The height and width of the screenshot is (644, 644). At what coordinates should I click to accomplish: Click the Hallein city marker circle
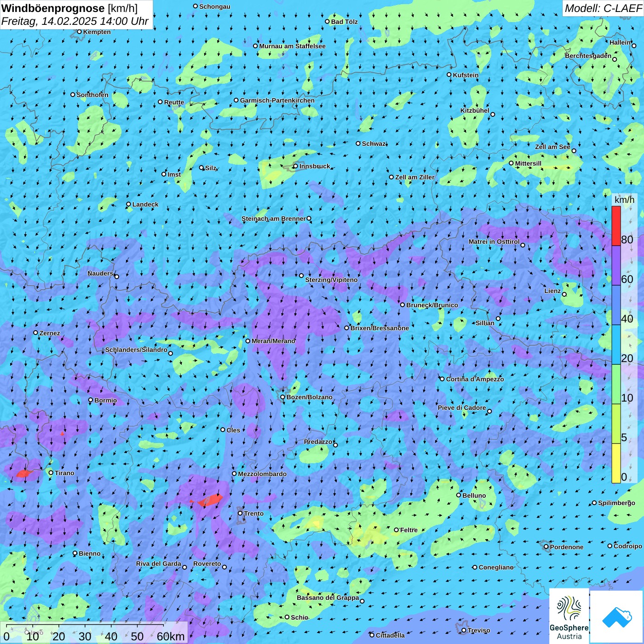(x=634, y=46)
